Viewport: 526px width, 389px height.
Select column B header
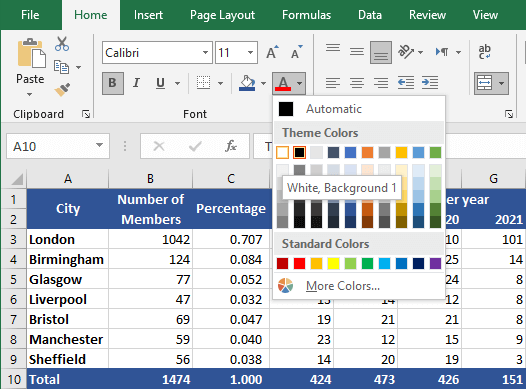151,179
